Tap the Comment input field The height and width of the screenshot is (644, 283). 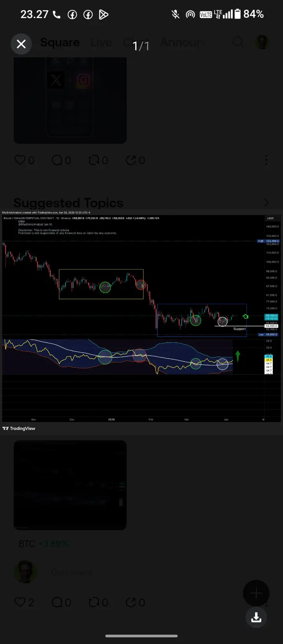click(72, 573)
